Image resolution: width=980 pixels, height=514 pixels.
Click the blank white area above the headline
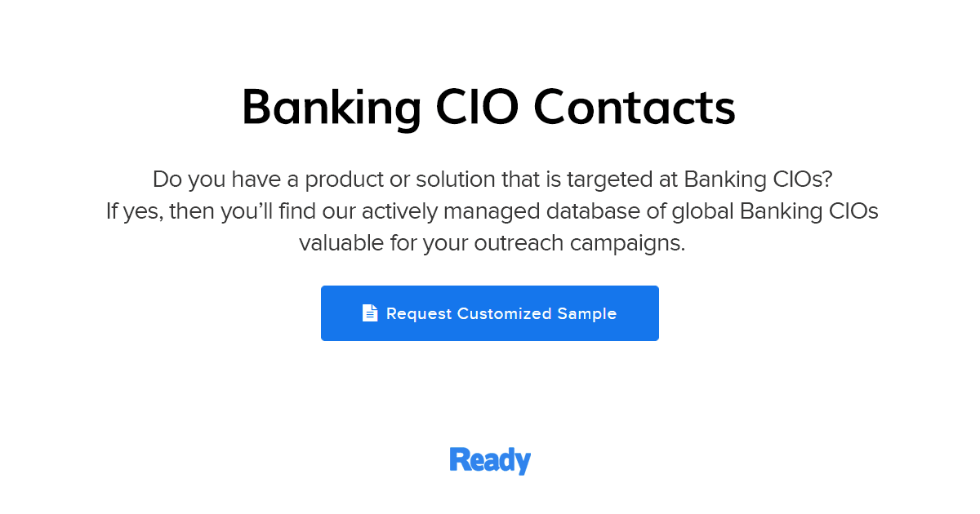[490, 37]
